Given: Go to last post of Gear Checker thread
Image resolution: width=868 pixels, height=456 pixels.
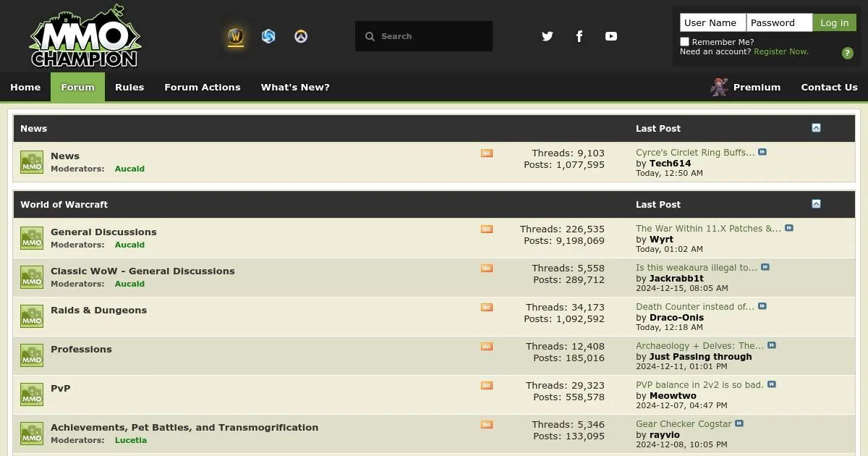Looking at the screenshot, I should click(739, 423).
